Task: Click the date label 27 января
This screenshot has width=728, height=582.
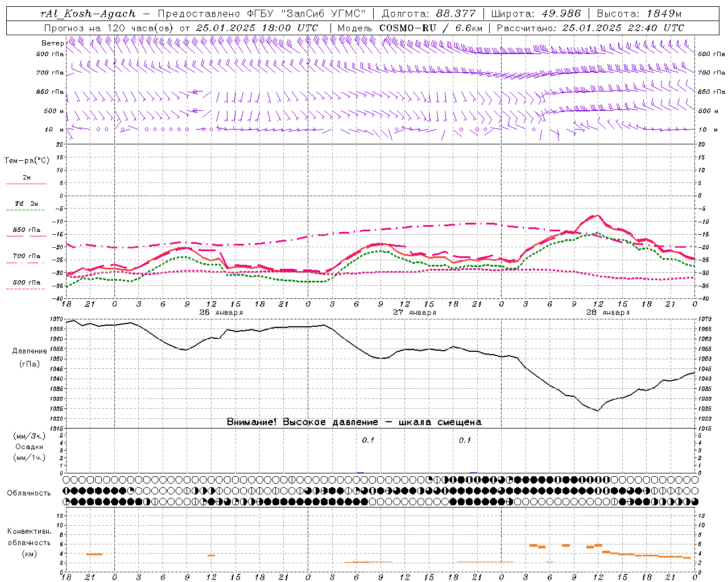Action: 415,313
